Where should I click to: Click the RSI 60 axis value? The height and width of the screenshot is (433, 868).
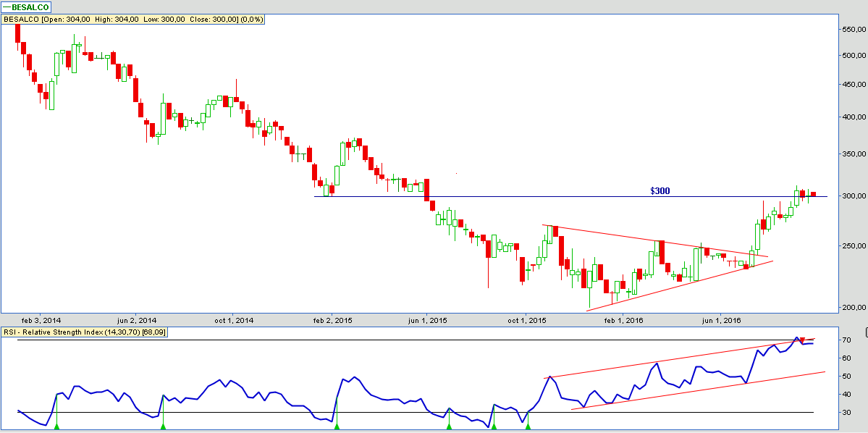tap(847, 358)
